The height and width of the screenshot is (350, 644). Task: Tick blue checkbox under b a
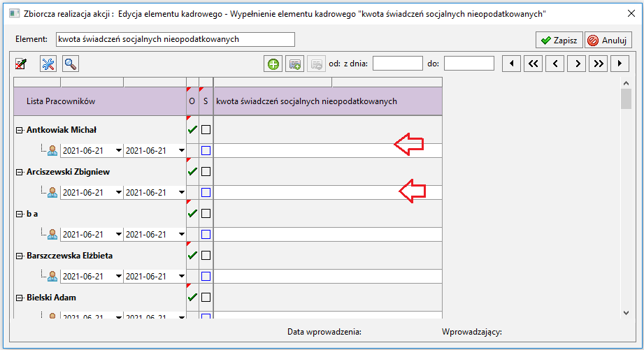(x=206, y=234)
